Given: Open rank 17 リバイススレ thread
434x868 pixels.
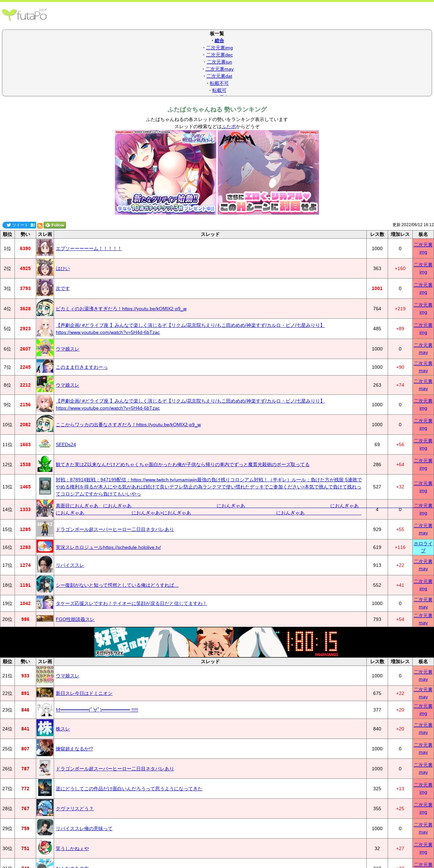Looking at the screenshot, I should [x=70, y=565].
